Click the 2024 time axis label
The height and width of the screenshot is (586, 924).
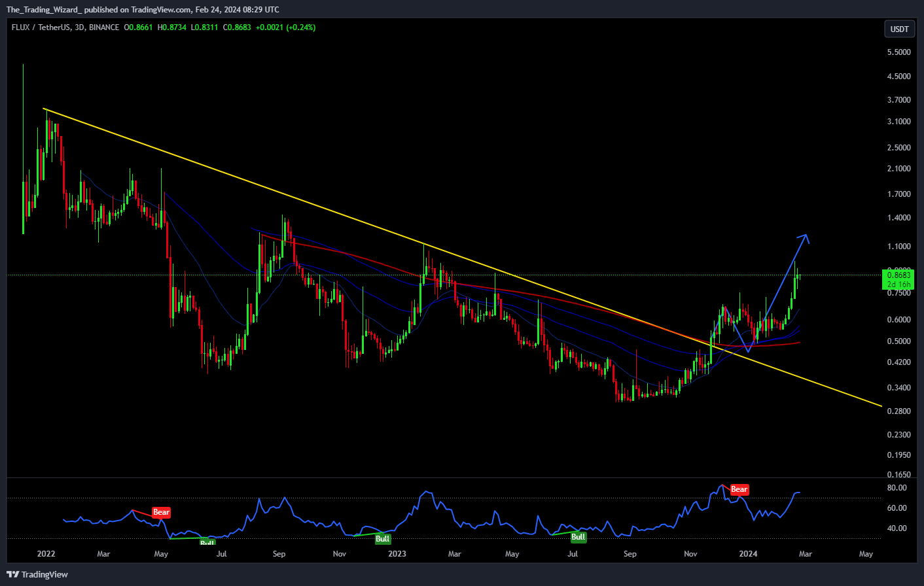(748, 554)
